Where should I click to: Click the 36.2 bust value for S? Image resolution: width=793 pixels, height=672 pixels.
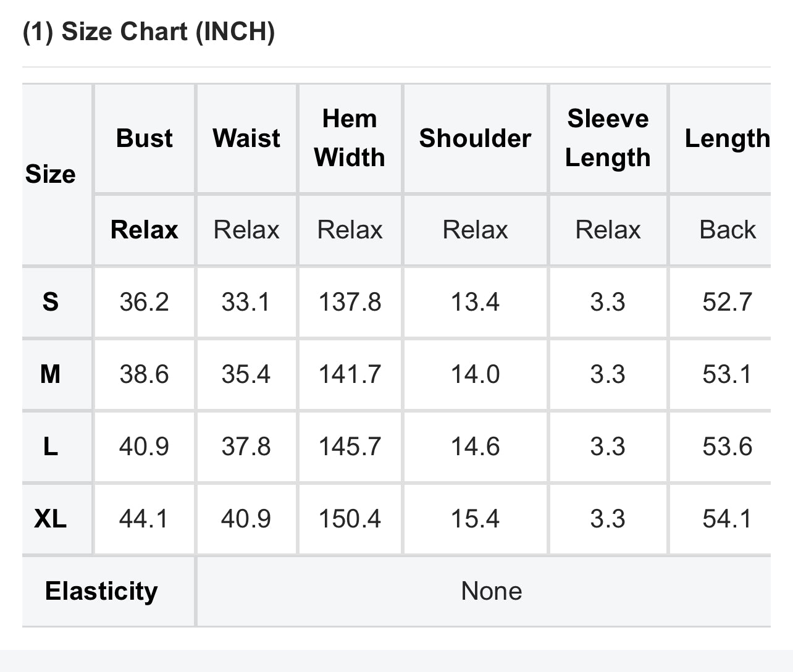[144, 302]
